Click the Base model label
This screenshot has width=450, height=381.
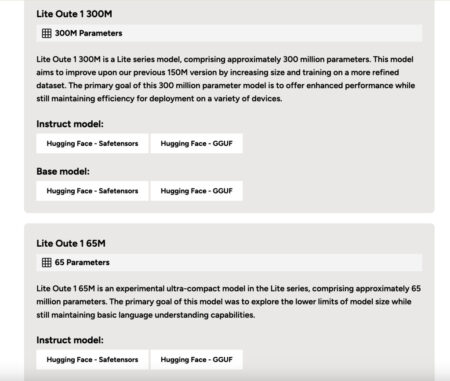coord(63,171)
